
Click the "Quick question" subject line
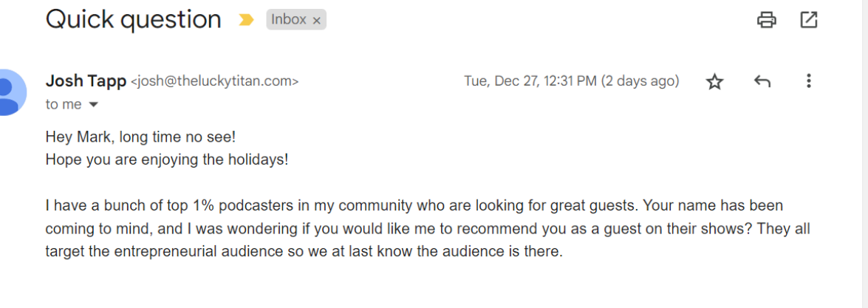[134, 20]
